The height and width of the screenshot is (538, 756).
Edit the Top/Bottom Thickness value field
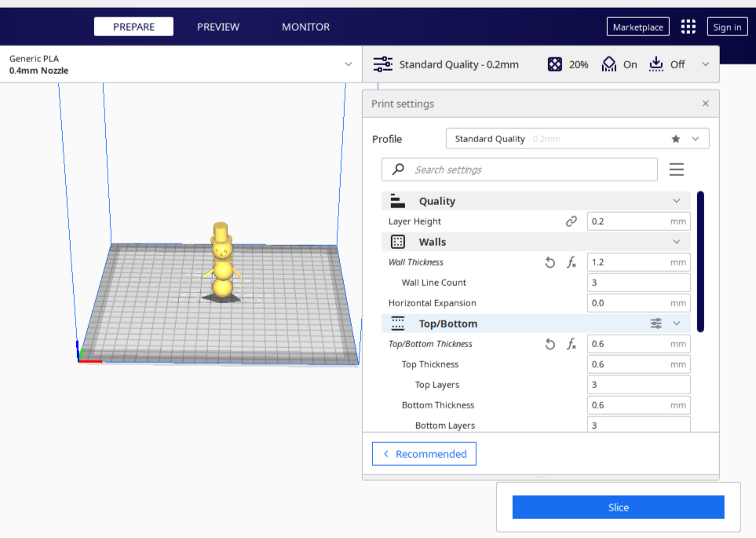coord(638,344)
